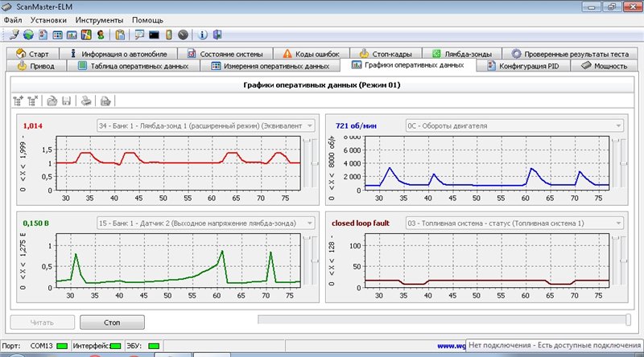Click left vertical slider of sensor voltage chart

click(x=307, y=261)
